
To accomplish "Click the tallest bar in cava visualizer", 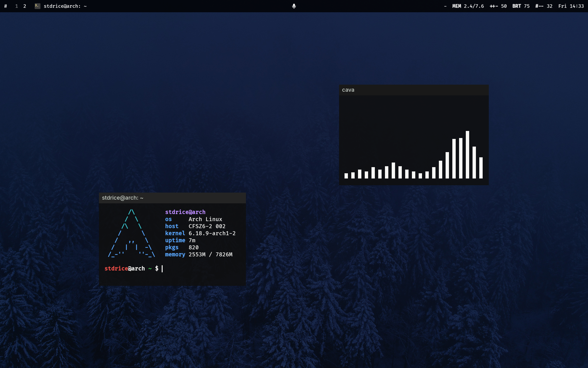I will click(x=467, y=155).
